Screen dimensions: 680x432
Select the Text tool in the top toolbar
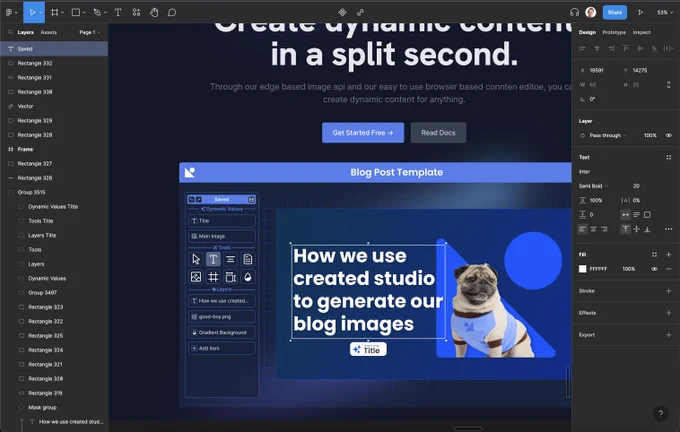[118, 13]
